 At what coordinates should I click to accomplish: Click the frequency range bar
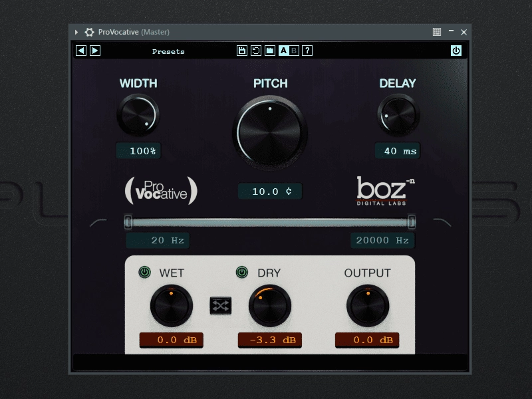[270, 222]
